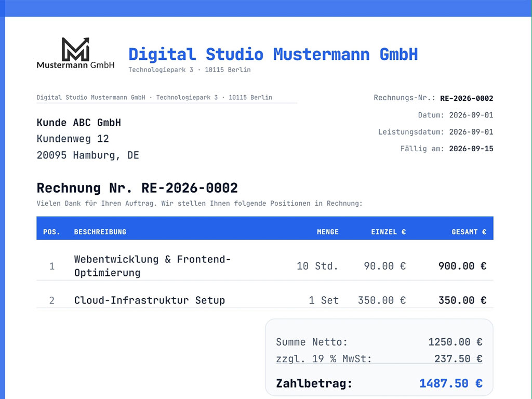This screenshot has width=532, height=399.
Task: Click the 'Summe Netto:' label
Action: [312, 342]
